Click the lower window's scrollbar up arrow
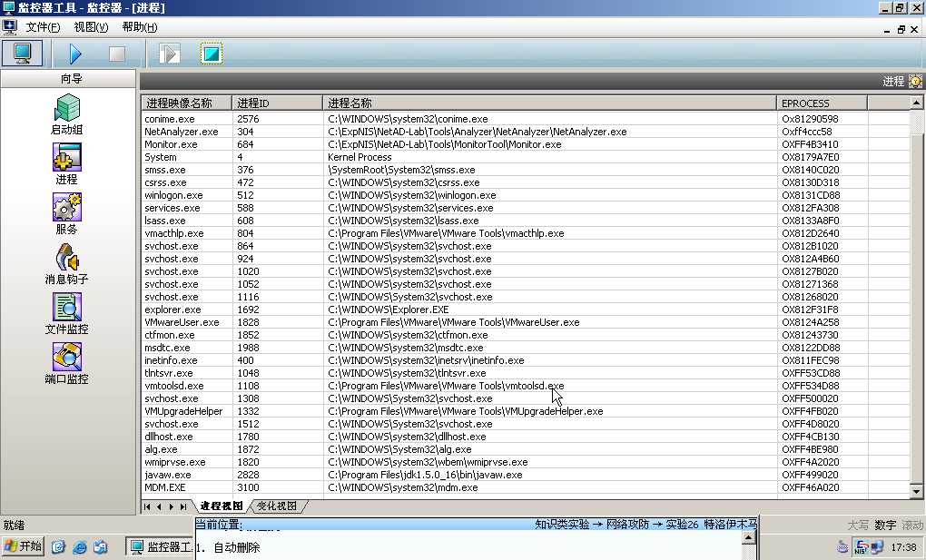This screenshot has width=926, height=560. [x=748, y=537]
